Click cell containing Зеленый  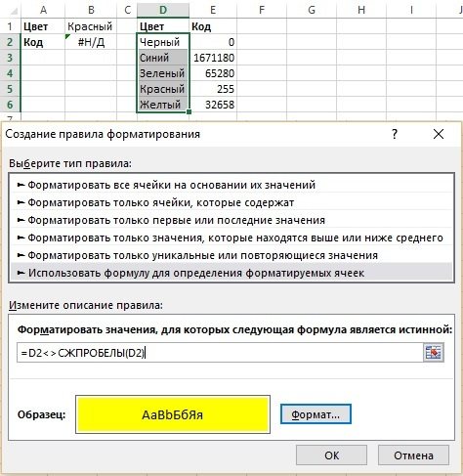click(163, 73)
